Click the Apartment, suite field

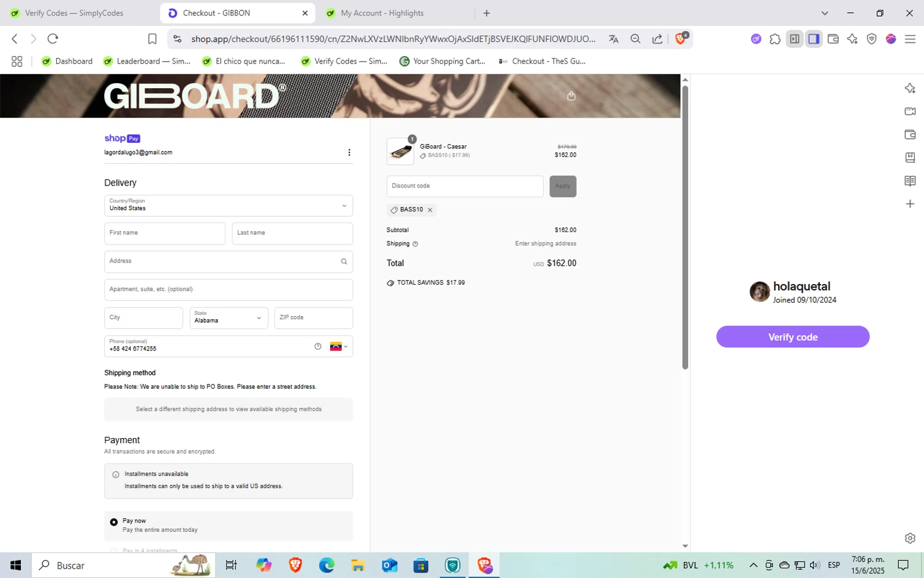[x=229, y=290]
